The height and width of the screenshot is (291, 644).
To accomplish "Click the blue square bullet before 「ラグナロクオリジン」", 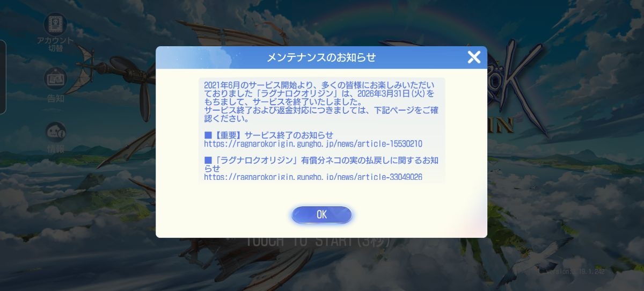I will (208, 160).
